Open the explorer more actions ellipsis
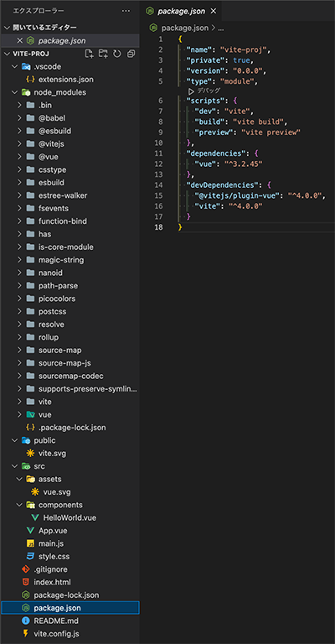 coord(126,11)
